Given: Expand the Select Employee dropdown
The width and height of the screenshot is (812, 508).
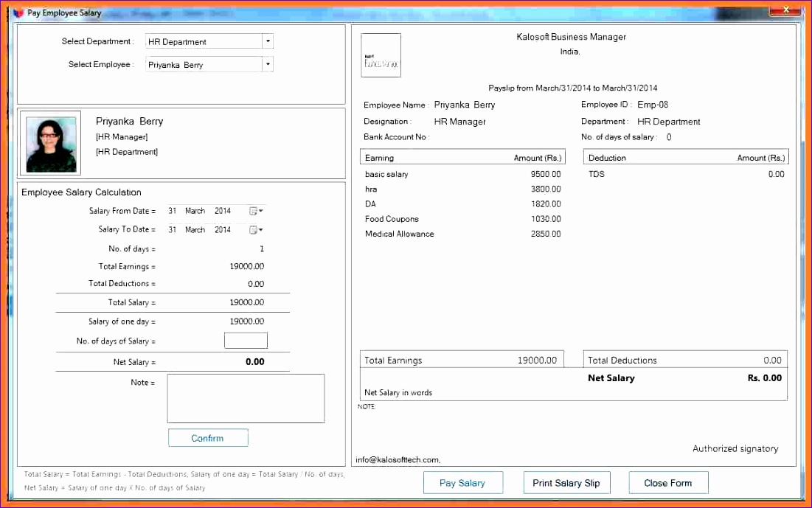Looking at the screenshot, I should tap(268, 64).
